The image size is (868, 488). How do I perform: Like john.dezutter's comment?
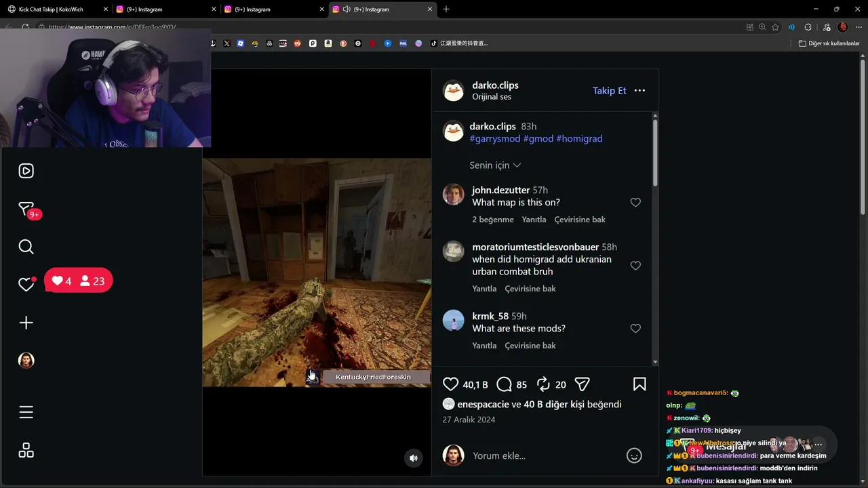click(635, 203)
